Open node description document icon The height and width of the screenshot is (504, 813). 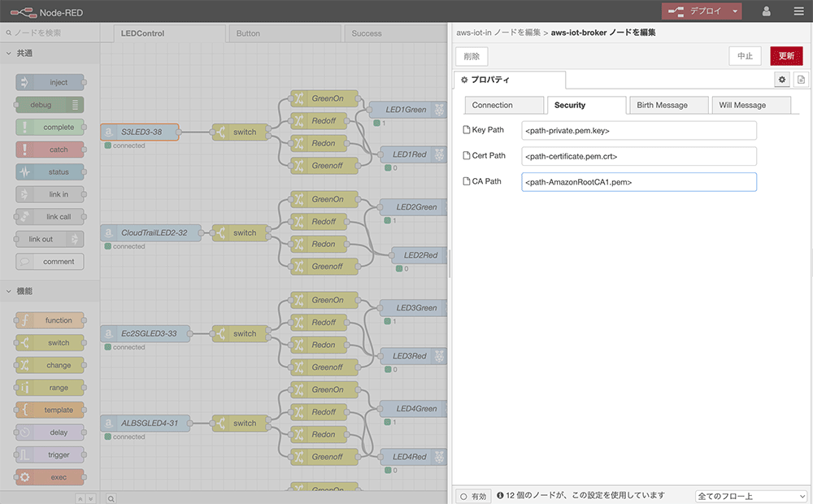[801, 80]
